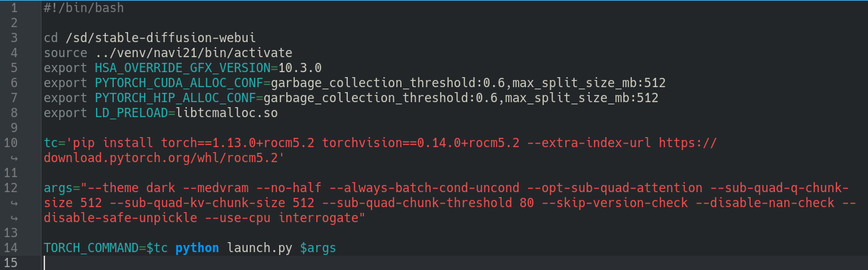Image resolution: width=868 pixels, height=270 pixels.
Task: Click the line-wrap arrow icon under line 10
Action: [14, 159]
